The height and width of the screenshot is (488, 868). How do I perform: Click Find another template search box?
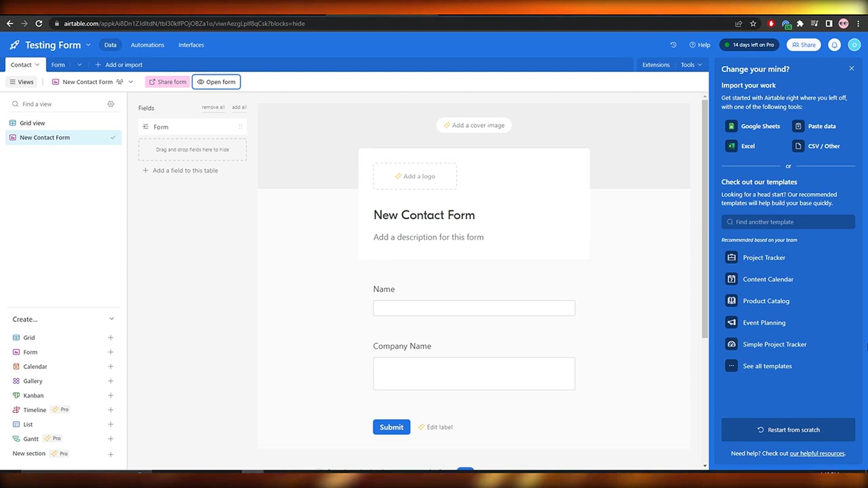(x=788, y=222)
